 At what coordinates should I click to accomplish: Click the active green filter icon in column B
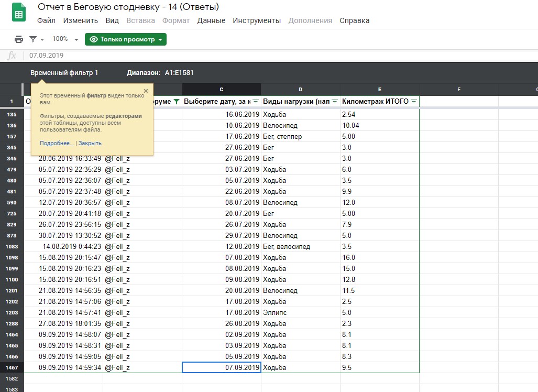(x=176, y=101)
